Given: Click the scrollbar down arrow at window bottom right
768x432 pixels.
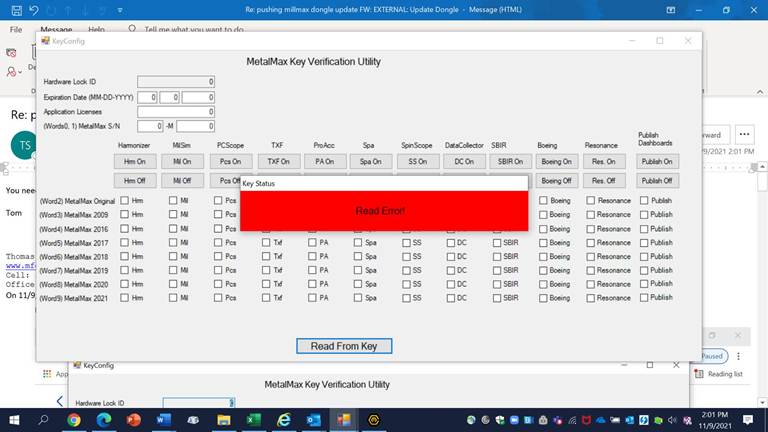Looking at the screenshot, I should tap(763, 403).
